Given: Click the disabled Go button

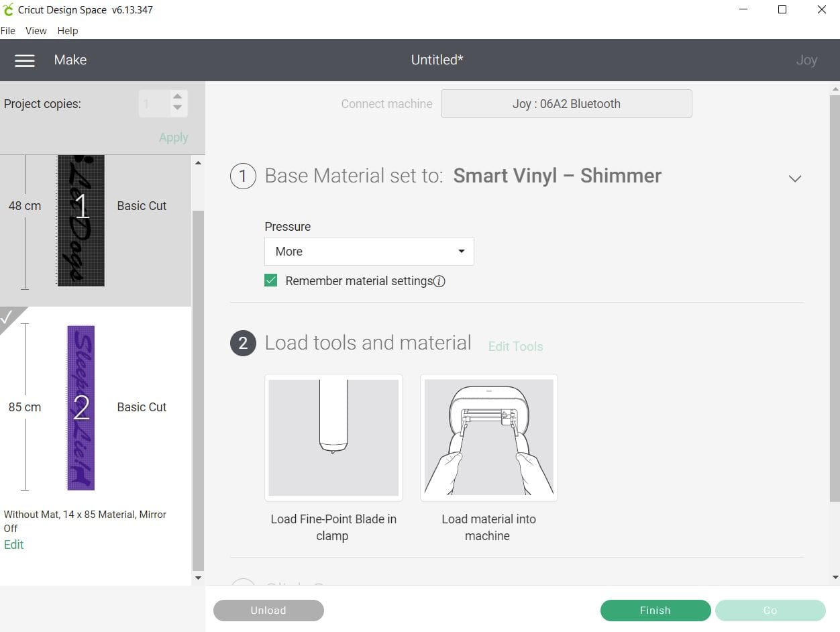Looking at the screenshot, I should tap(770, 611).
